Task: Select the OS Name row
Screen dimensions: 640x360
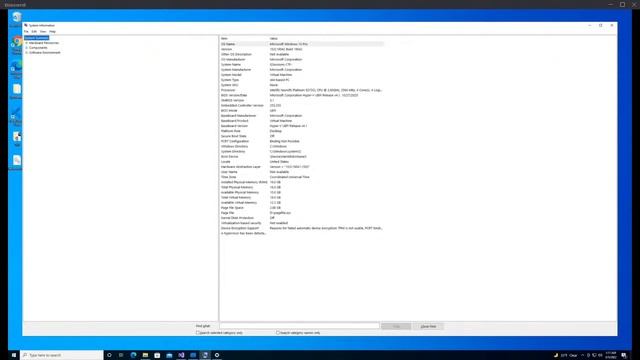Action: [x=302, y=44]
